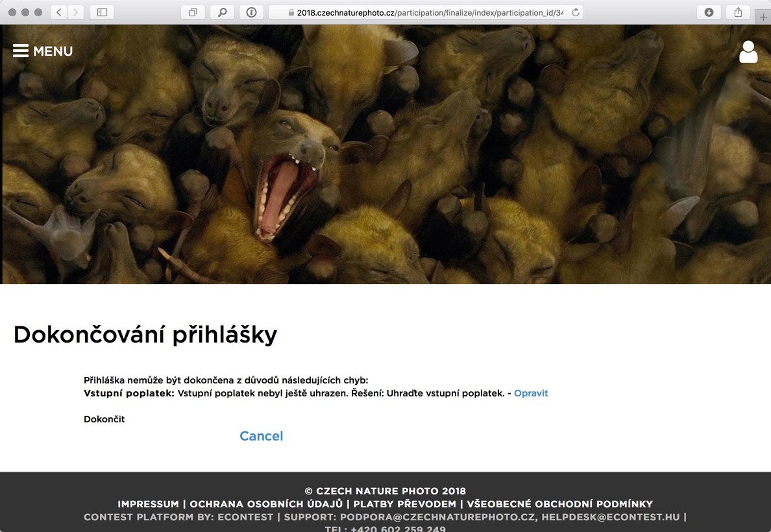771x532 pixels.
Task: Go forward with Safari forward arrow
Action: 76,12
